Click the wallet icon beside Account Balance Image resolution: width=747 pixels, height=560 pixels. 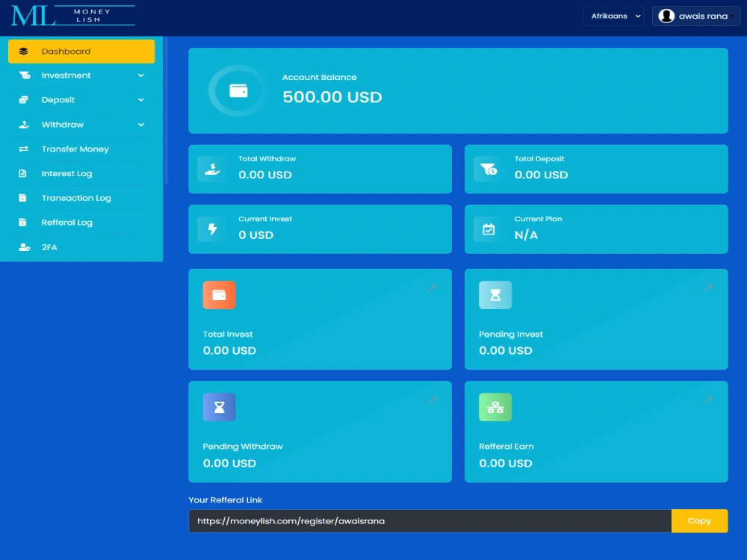tap(238, 90)
